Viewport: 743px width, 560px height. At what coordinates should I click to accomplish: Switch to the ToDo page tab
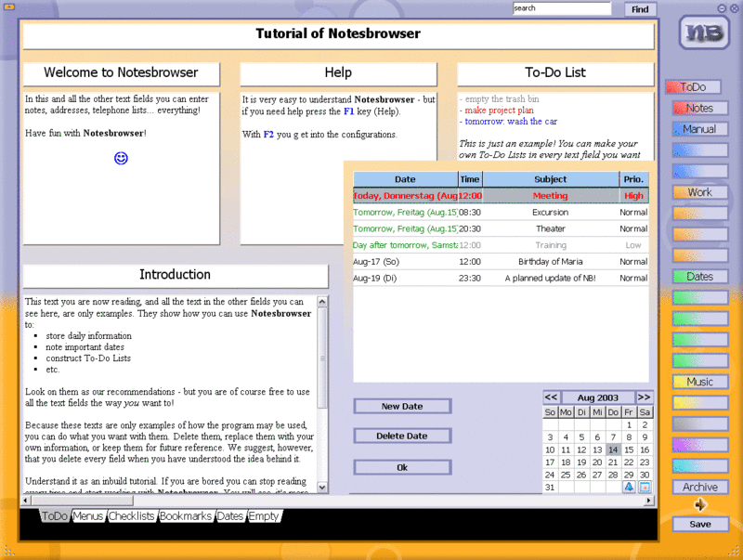click(55, 516)
